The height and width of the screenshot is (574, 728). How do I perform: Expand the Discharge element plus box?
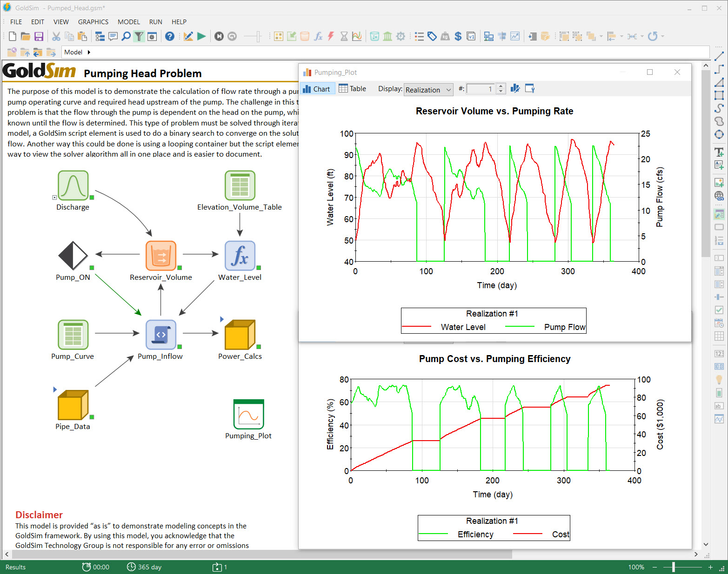(x=54, y=198)
